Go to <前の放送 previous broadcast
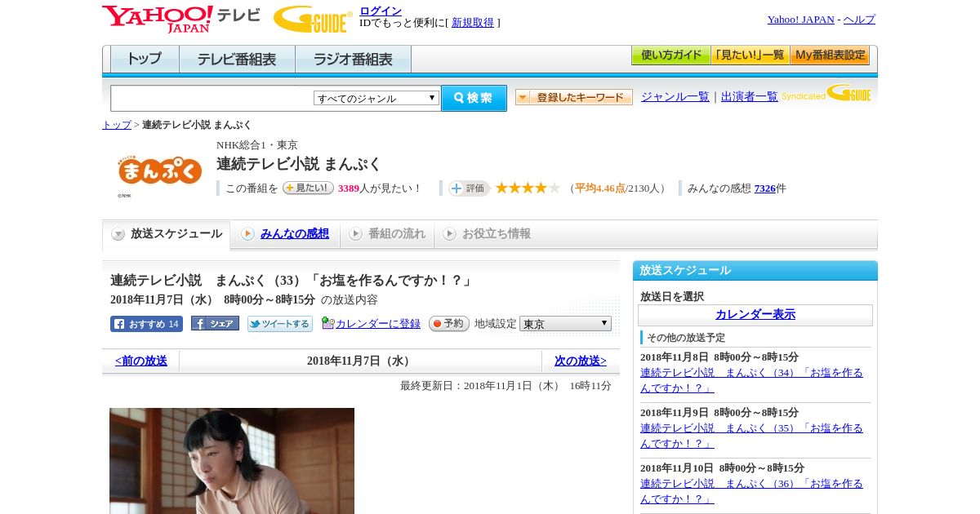 (141, 361)
